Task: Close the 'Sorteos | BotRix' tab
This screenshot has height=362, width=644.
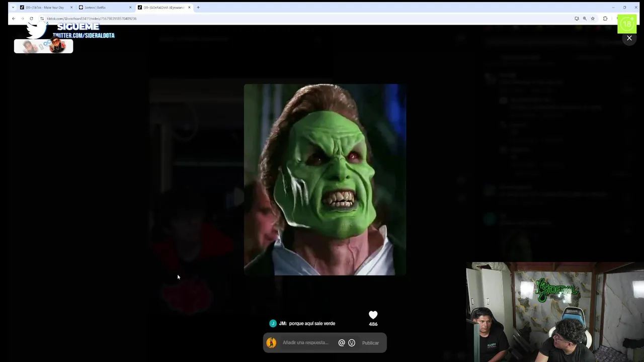Action: 130,8
